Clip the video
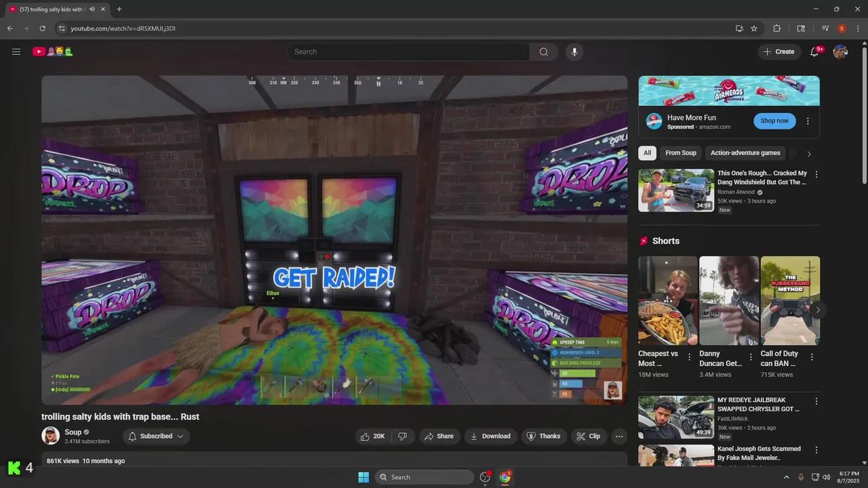This screenshot has height=488, width=868. pos(589,436)
